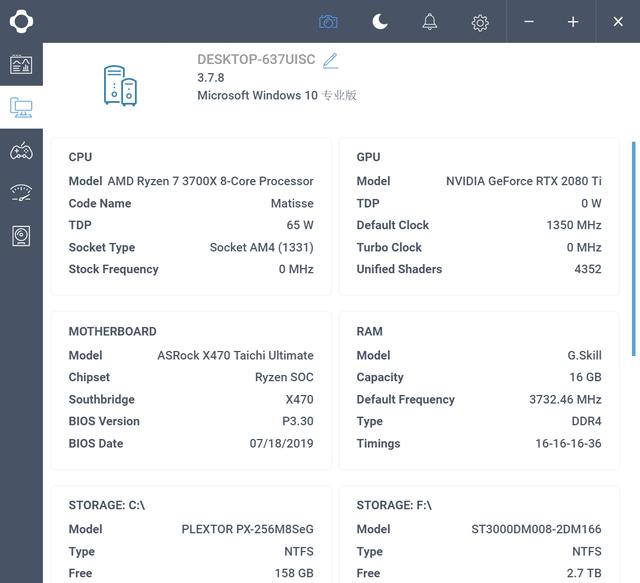Click the Microsoft Windows 10 OS text
This screenshot has width=640, height=583.
pos(277,95)
